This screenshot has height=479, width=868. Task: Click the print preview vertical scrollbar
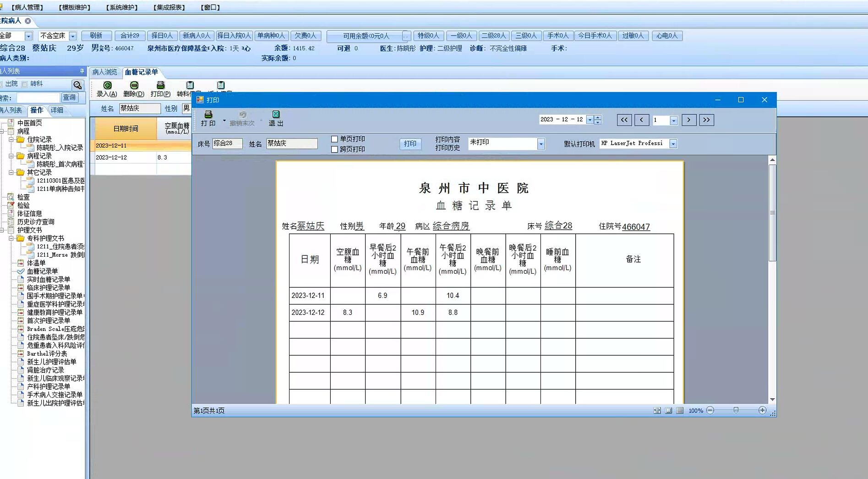click(x=772, y=213)
